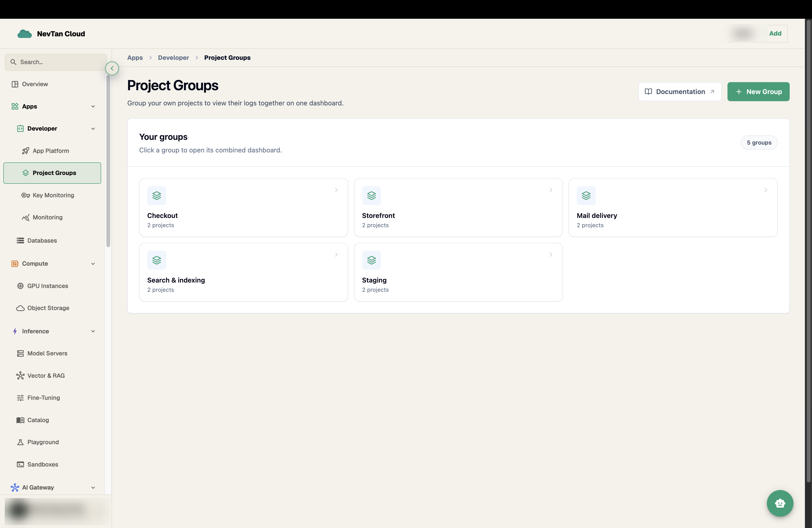Open Object Storage from sidebar

[x=52, y=308]
